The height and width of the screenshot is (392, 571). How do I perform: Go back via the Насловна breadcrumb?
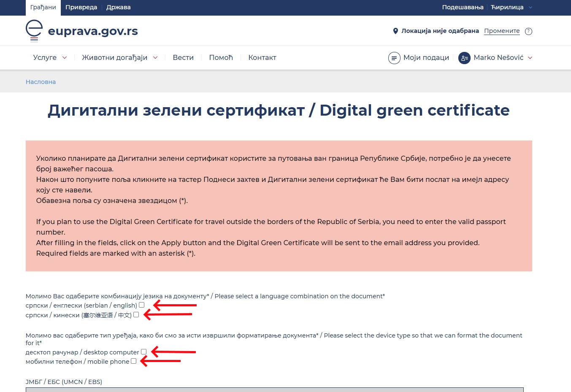41,81
